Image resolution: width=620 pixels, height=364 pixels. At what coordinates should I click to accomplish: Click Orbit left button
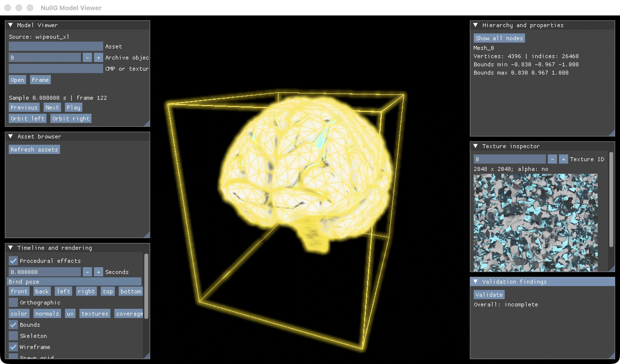click(x=28, y=119)
